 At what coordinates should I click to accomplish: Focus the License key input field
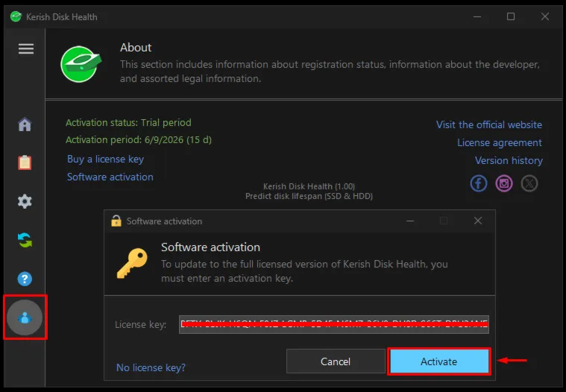334,325
